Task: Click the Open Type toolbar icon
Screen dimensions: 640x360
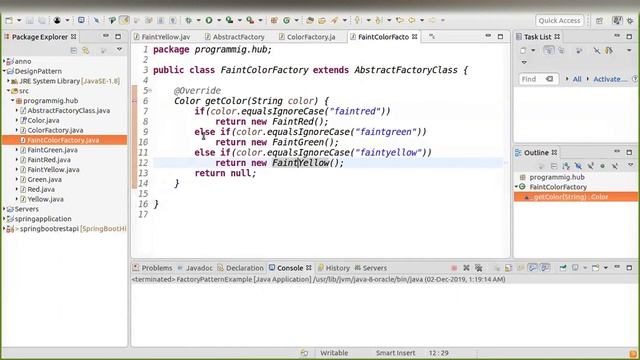Action: 310,20
